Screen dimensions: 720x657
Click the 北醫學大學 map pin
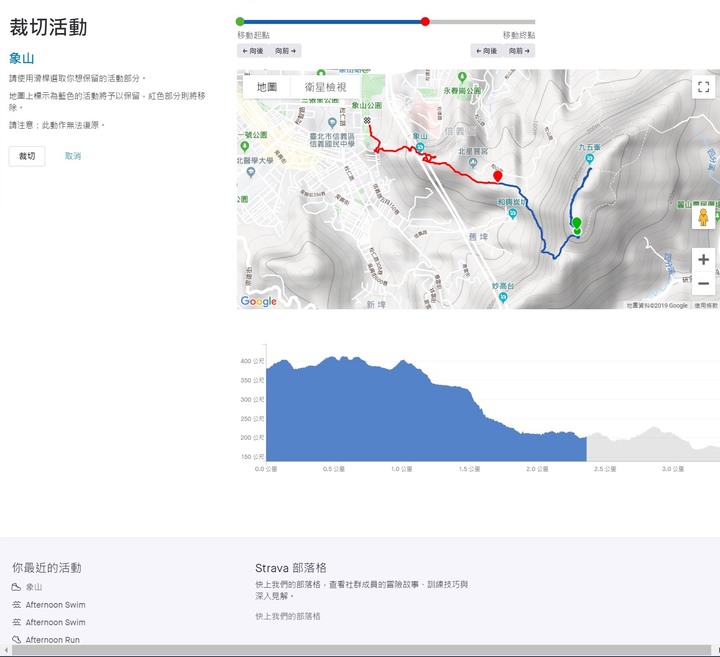point(251,172)
